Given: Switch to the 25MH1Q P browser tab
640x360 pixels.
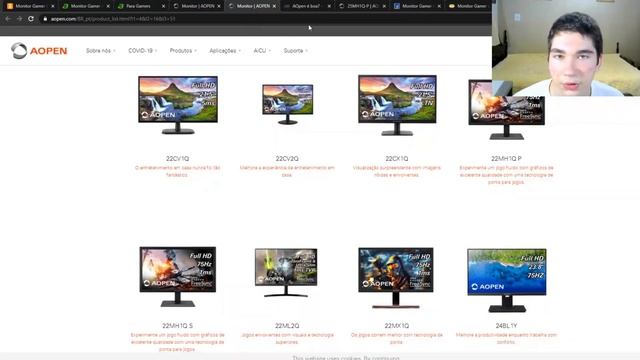Looking at the screenshot, I should coord(361,6).
